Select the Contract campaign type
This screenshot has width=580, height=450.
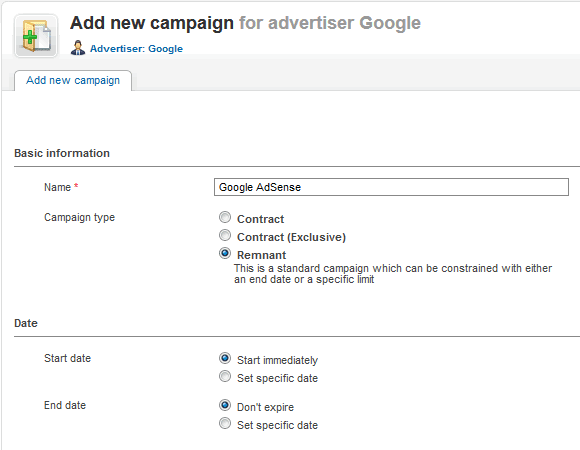pyautogui.click(x=225, y=217)
